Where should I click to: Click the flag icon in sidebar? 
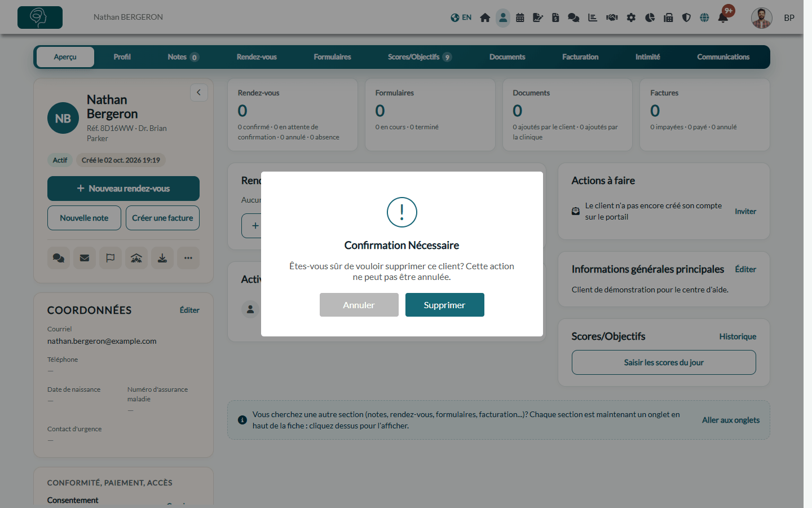coord(111,258)
